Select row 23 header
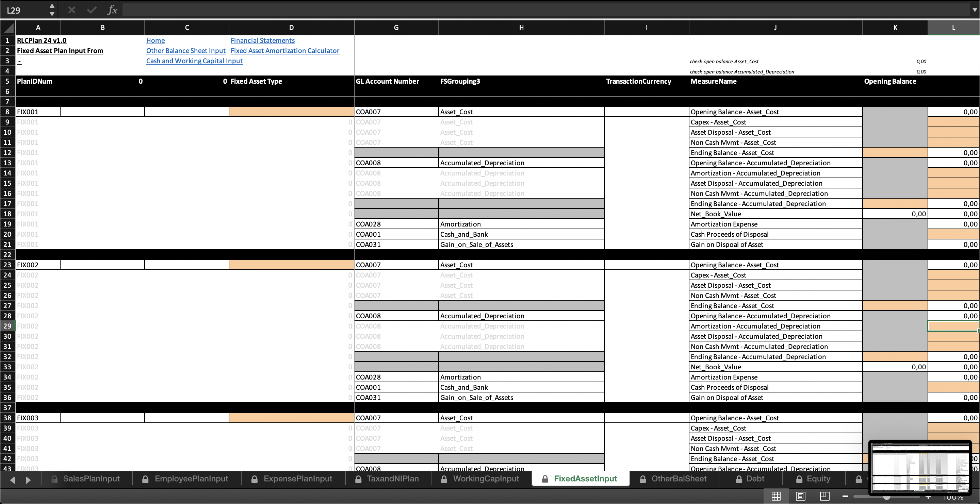This screenshot has height=504, width=980. point(7,265)
